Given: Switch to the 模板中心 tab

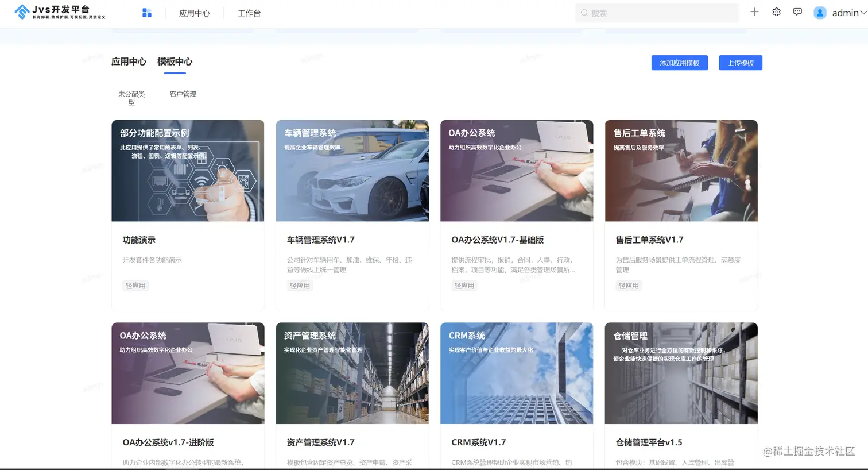Looking at the screenshot, I should click(175, 61).
